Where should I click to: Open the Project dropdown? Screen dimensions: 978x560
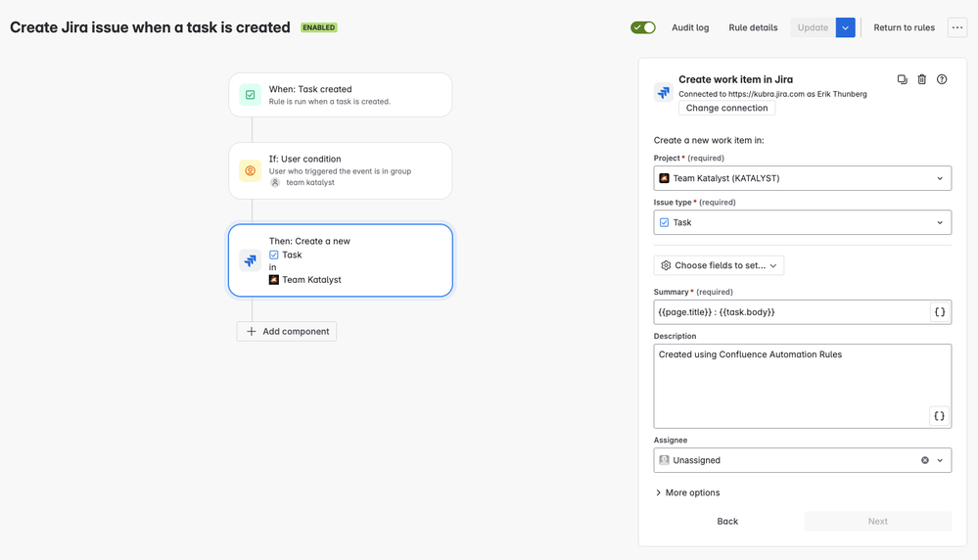(802, 178)
